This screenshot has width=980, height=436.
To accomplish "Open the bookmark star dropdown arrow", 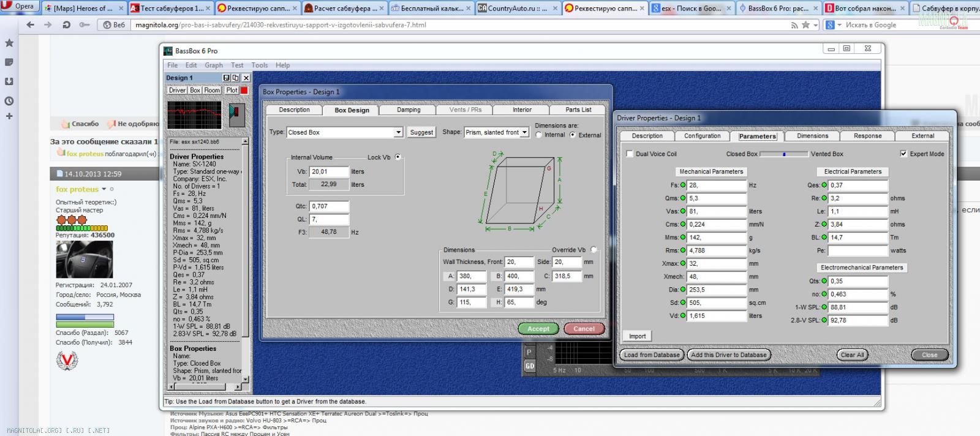I will pyautogui.click(x=816, y=26).
